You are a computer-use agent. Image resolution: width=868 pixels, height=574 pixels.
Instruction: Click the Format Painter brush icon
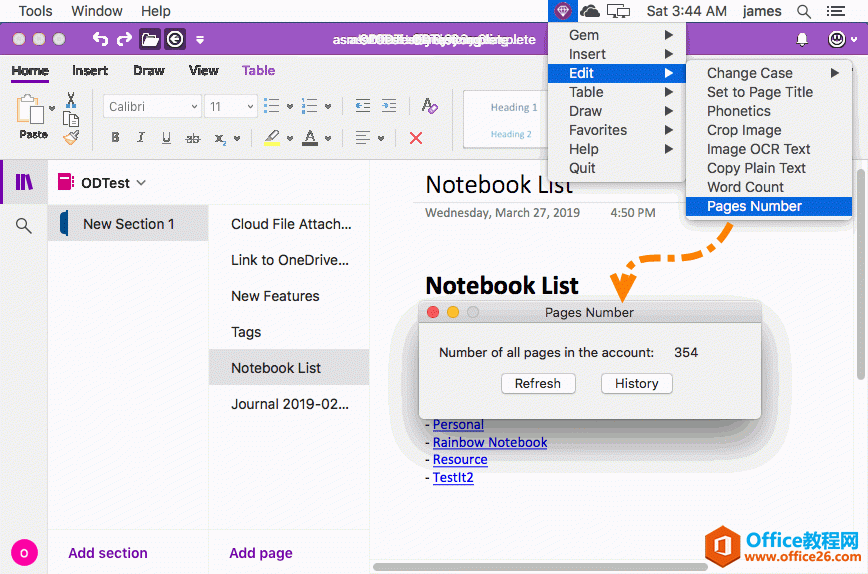point(70,138)
